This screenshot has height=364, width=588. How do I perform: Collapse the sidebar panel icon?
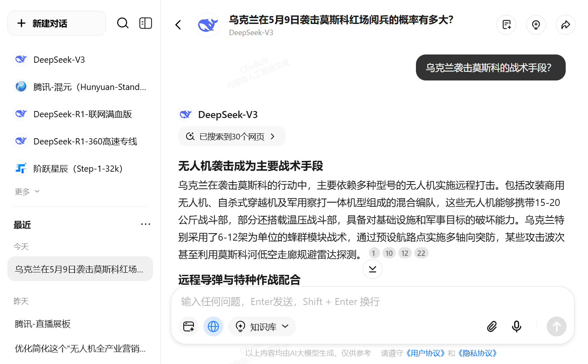coord(146,23)
